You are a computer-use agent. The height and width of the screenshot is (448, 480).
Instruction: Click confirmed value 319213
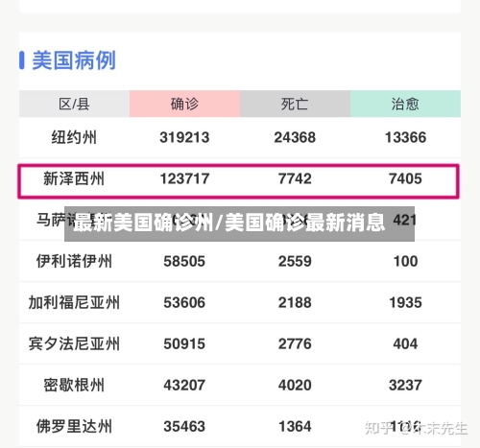[x=184, y=137]
